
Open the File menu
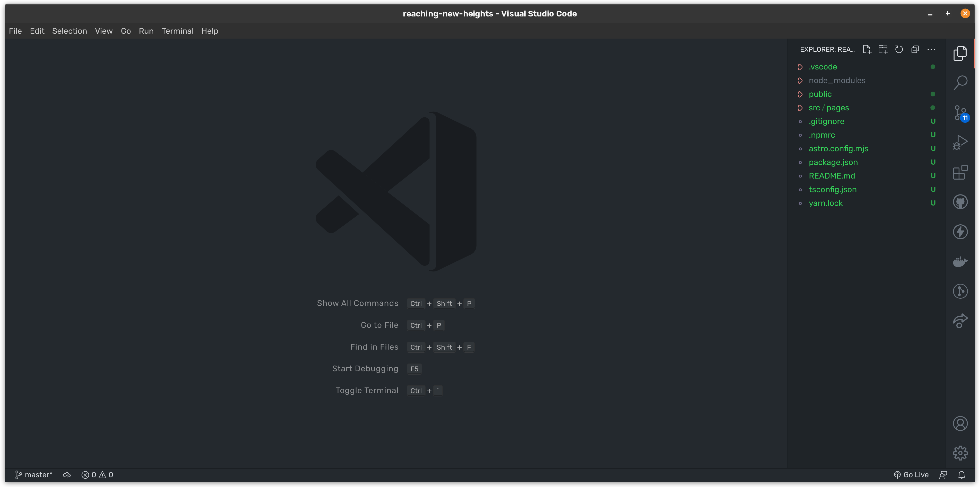click(x=15, y=31)
